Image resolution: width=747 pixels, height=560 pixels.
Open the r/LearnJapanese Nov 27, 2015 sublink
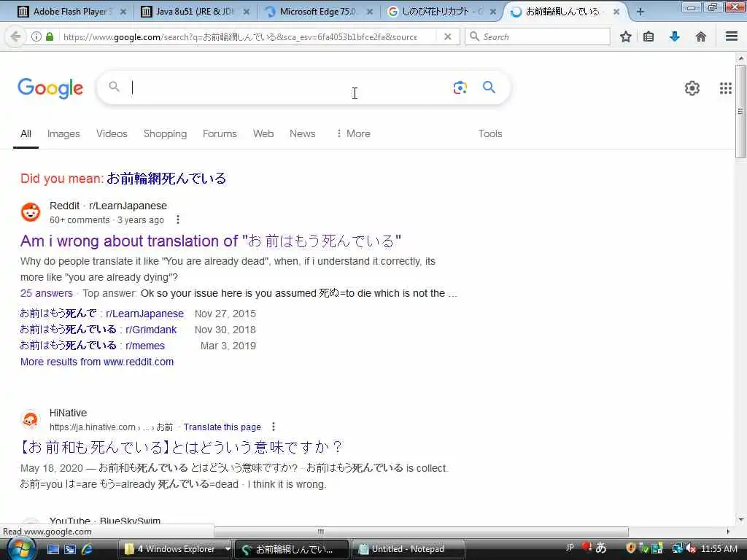coord(101,314)
